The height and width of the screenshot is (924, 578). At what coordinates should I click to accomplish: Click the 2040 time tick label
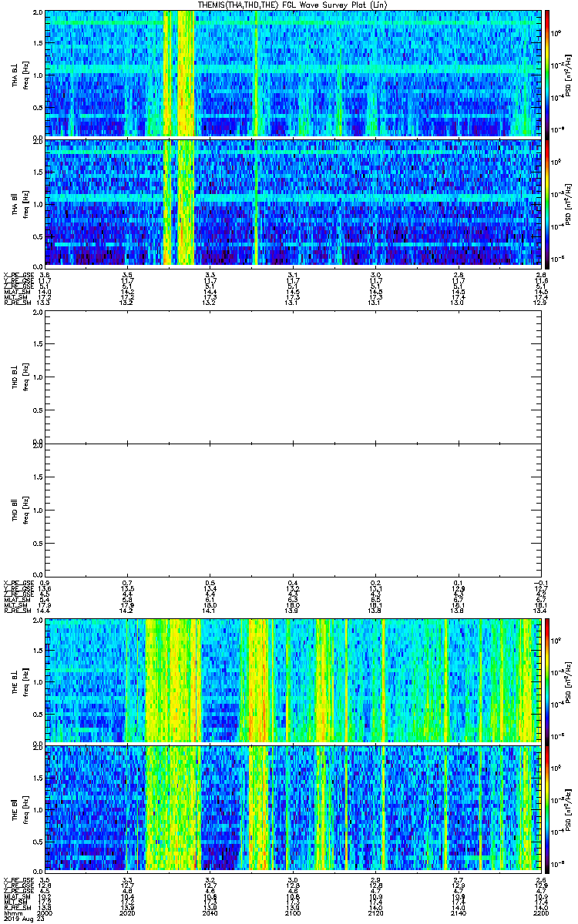(210, 912)
